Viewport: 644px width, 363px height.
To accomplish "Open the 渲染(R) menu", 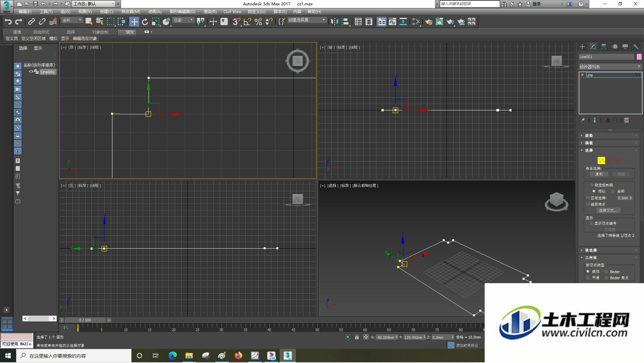I will [210, 11].
